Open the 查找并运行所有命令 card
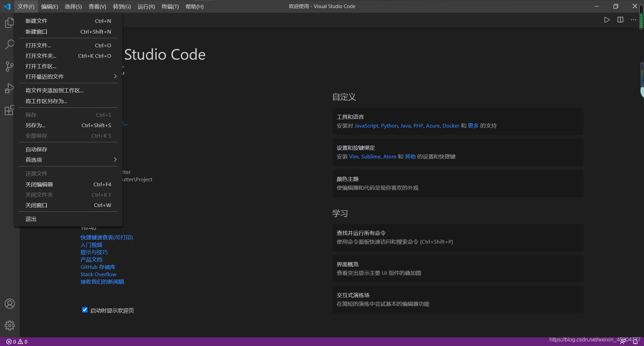 [x=458, y=237]
